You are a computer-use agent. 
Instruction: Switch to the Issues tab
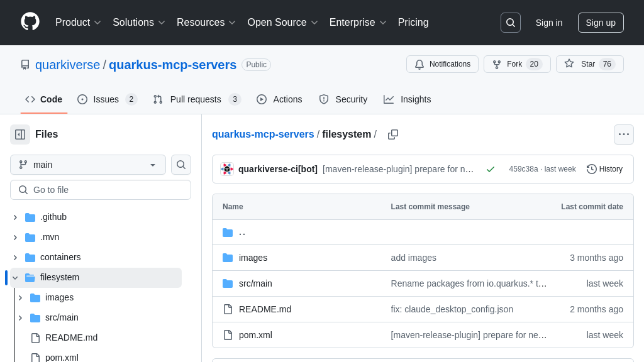[107, 99]
